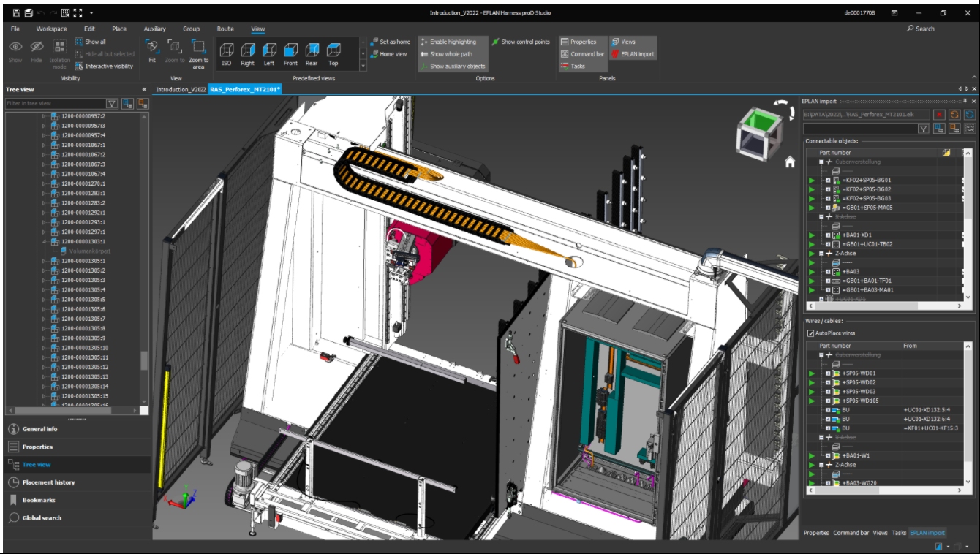Open the Route menu
Viewport: 980px width, 554px height.
(225, 29)
